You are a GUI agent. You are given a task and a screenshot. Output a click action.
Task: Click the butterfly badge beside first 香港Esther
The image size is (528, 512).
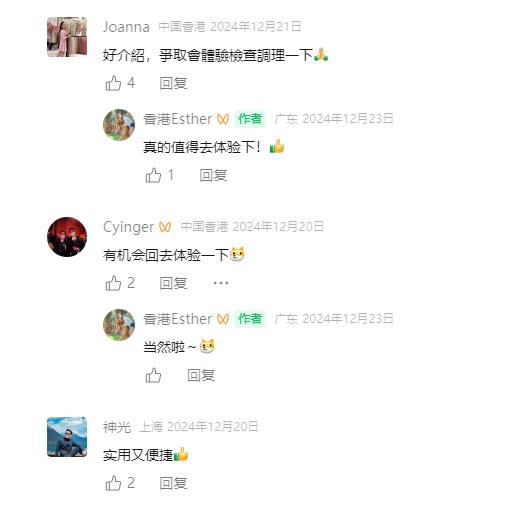(x=223, y=119)
